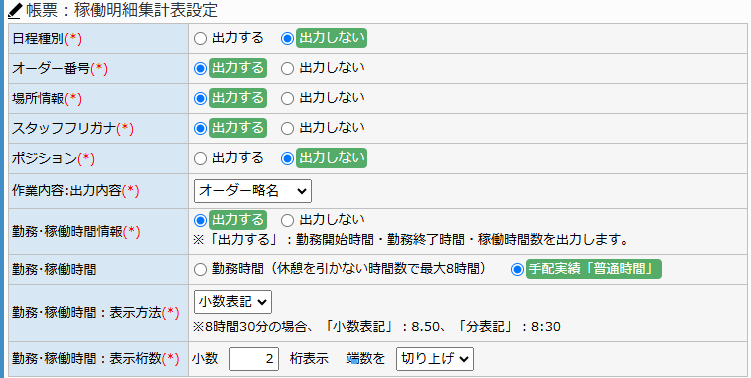Open the 切り上げ rounding dropdown
The height and width of the screenshot is (378, 751).
(x=435, y=359)
